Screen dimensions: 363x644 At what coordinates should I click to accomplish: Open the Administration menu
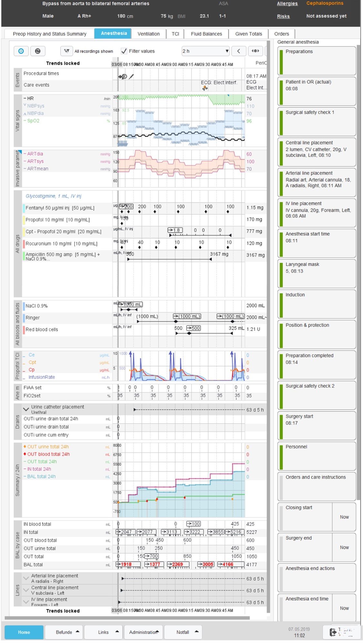(143, 632)
